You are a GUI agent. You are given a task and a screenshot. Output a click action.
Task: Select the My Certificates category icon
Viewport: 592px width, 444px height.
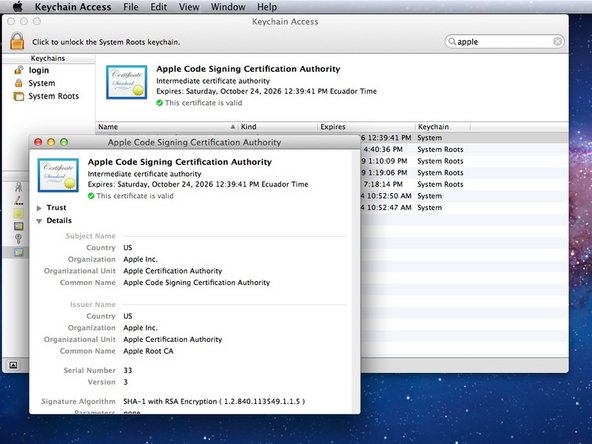18,226
